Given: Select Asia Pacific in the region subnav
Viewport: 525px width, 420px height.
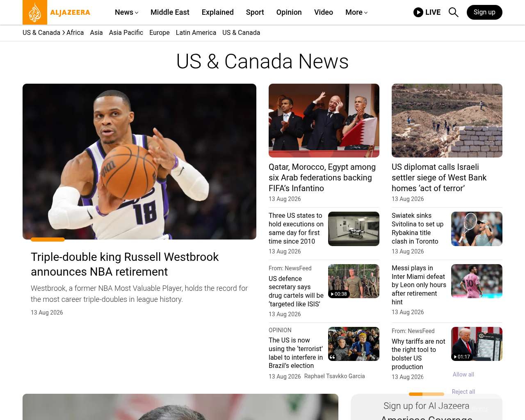Looking at the screenshot, I should click(x=126, y=33).
